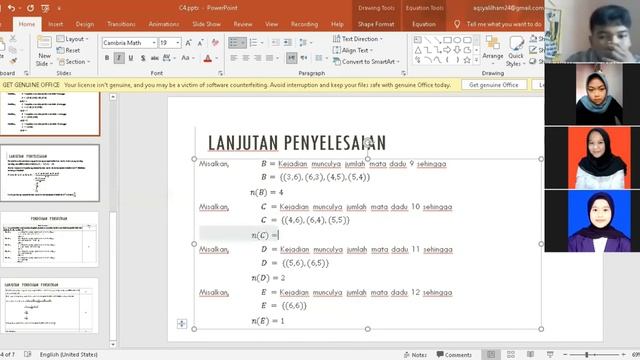The image size is (640, 360).
Task: Select the right arrow shape in gallery
Action: pos(447,50)
